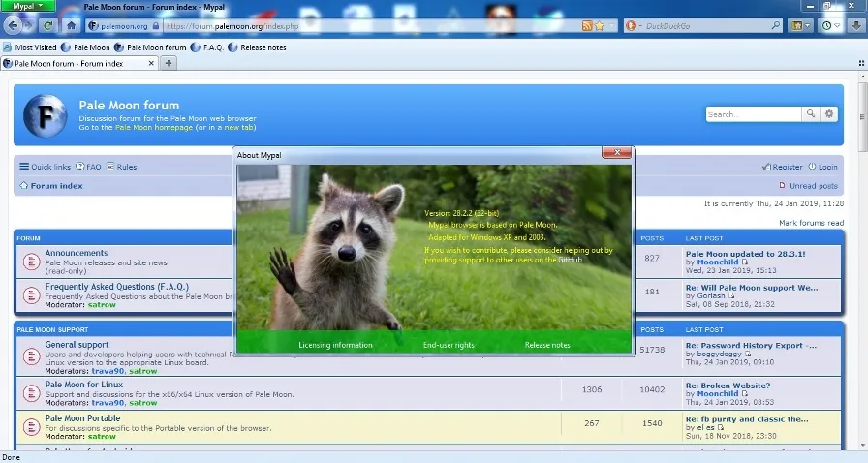Viewport: 868px width, 463px height.
Task: Open the bookmarks menu dropdown
Action: (801, 25)
